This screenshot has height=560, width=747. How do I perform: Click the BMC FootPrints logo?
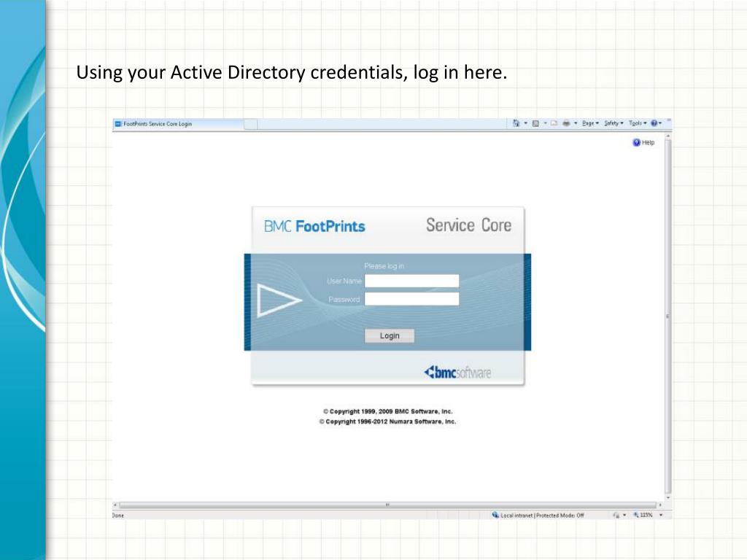314,226
